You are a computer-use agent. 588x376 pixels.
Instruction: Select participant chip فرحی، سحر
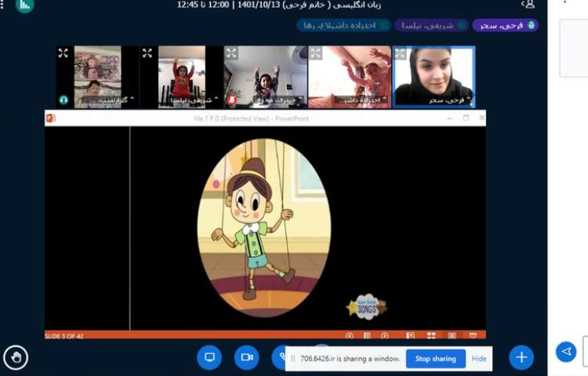[506, 25]
